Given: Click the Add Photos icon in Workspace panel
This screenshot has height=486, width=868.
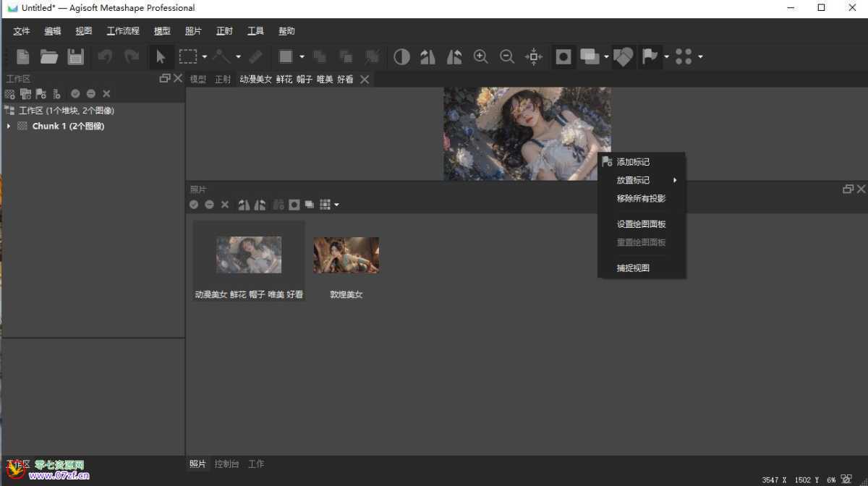Looking at the screenshot, I should pyautogui.click(x=25, y=93).
